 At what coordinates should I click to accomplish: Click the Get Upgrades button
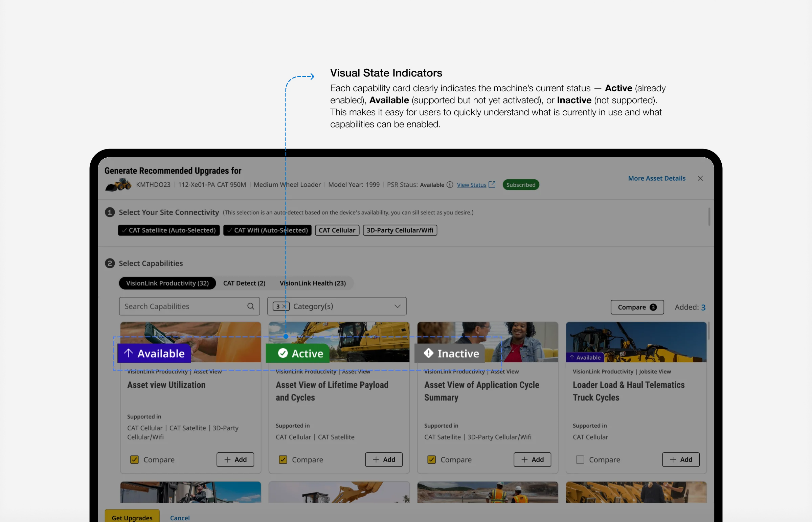point(132,517)
